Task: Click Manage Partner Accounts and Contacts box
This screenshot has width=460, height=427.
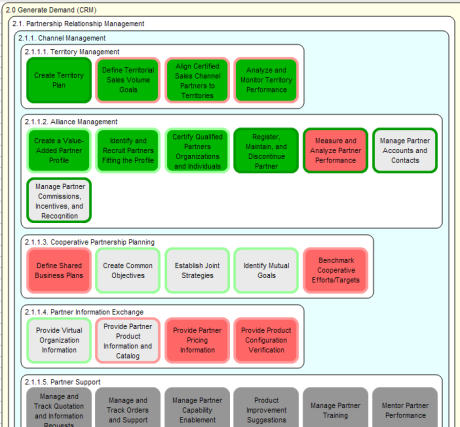Action: [x=405, y=150]
